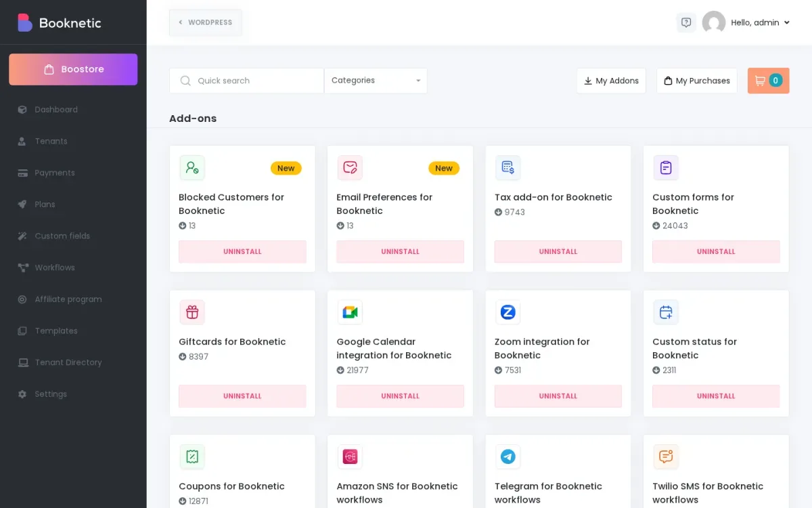Click the Settings gear icon in sidebar
The width and height of the screenshot is (812, 508).
pos(22,394)
